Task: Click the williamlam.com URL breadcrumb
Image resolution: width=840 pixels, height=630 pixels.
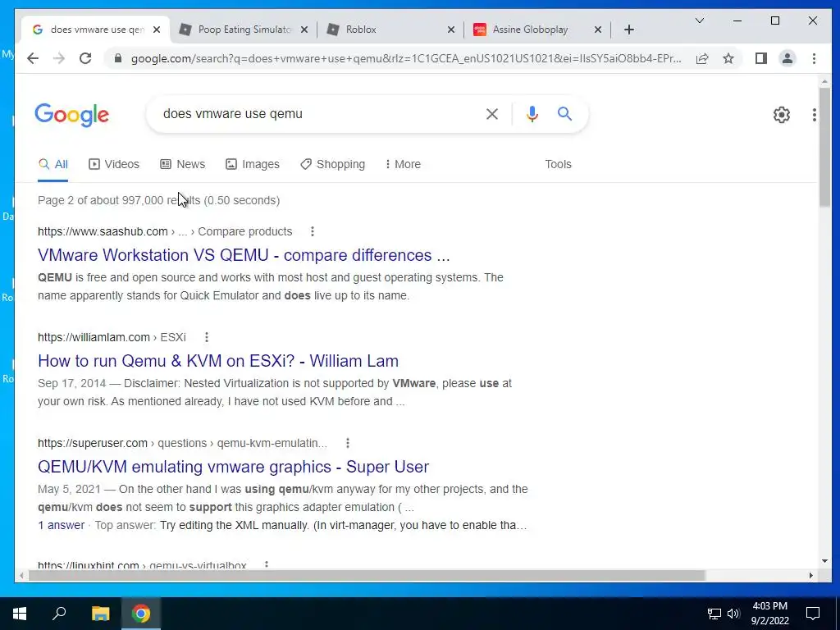Action: point(112,337)
